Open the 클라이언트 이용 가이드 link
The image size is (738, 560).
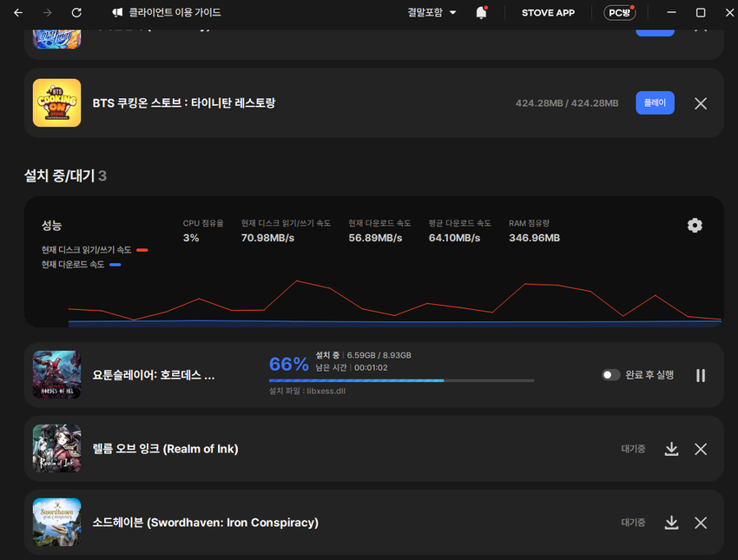pos(175,13)
